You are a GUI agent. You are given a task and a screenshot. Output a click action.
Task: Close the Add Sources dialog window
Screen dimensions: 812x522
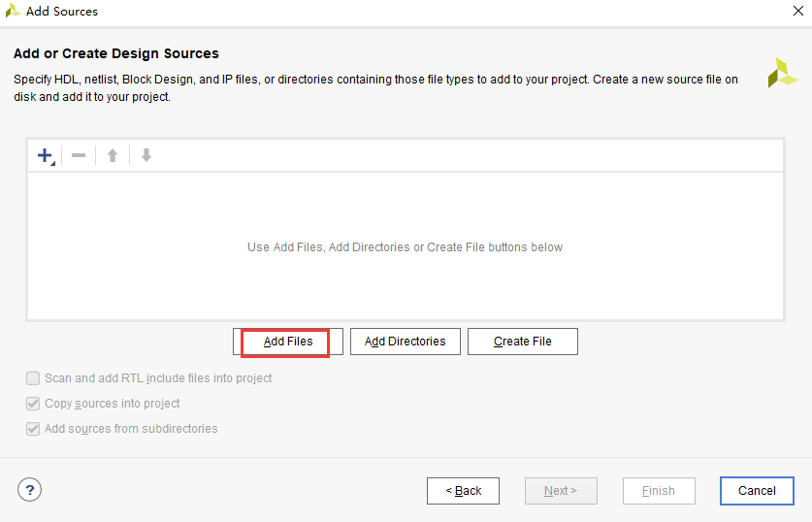tap(797, 12)
